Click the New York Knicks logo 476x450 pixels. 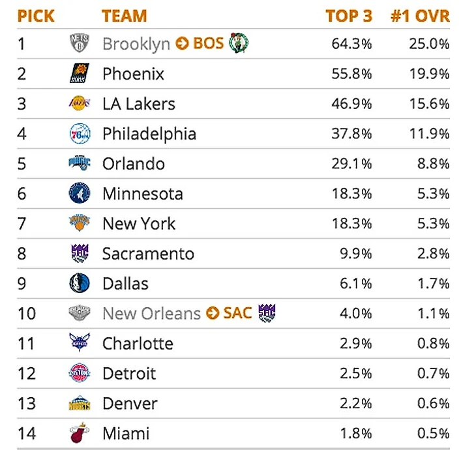pyautogui.click(x=80, y=224)
